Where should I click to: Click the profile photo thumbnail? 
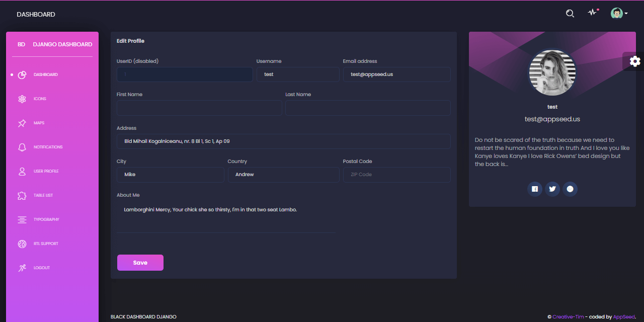(552, 73)
